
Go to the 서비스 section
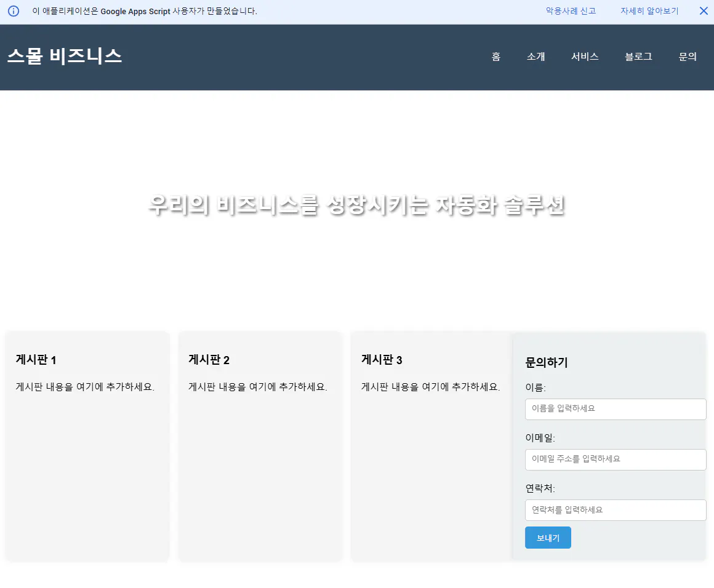pyautogui.click(x=584, y=57)
